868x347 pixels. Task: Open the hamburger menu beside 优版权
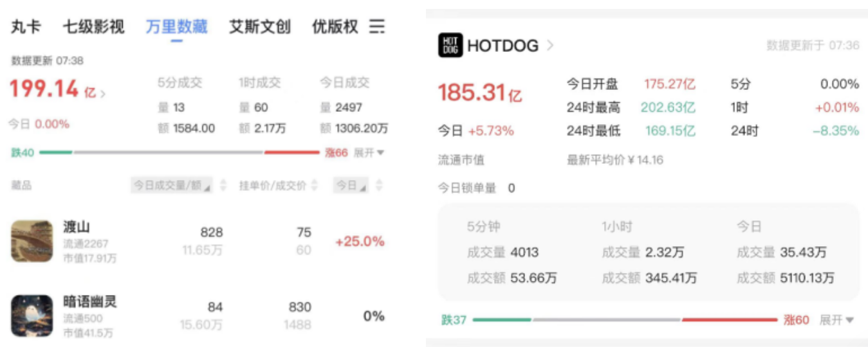(376, 26)
